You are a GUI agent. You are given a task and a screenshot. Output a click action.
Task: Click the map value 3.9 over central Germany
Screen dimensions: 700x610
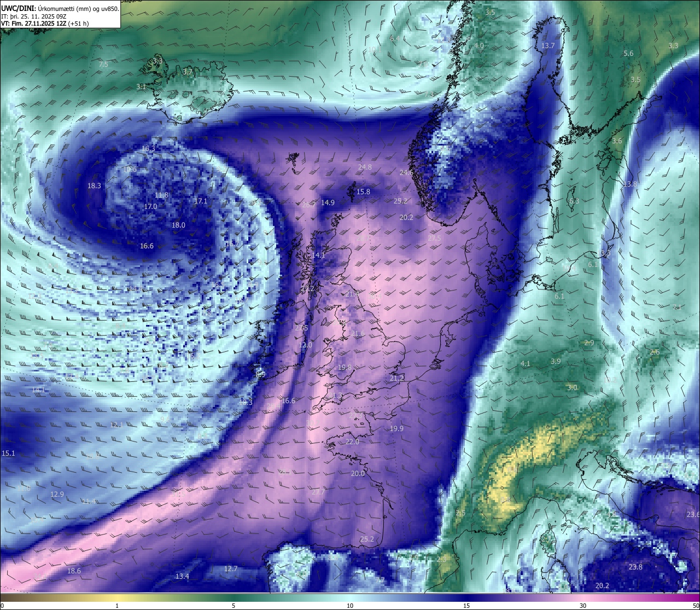coord(556,361)
